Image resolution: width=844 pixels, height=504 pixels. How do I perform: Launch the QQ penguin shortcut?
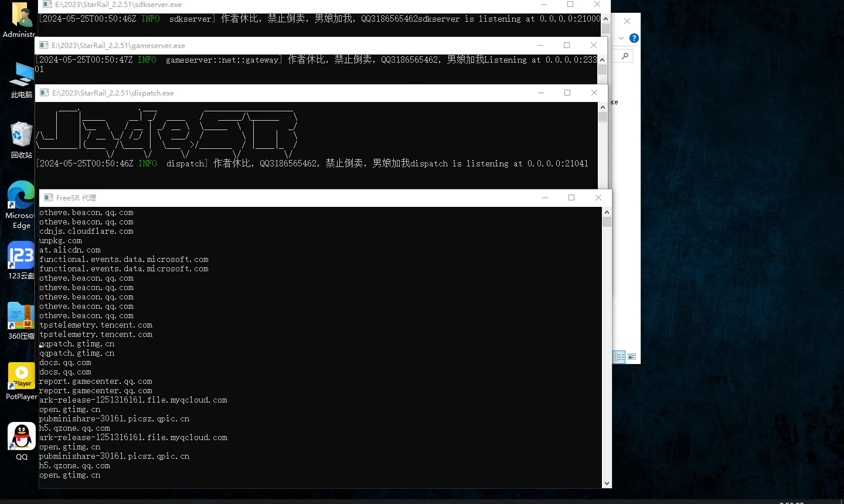tap(22, 441)
